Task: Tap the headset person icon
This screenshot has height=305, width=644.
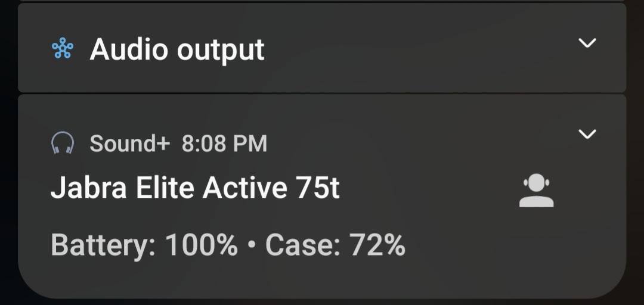Action: click(x=536, y=191)
